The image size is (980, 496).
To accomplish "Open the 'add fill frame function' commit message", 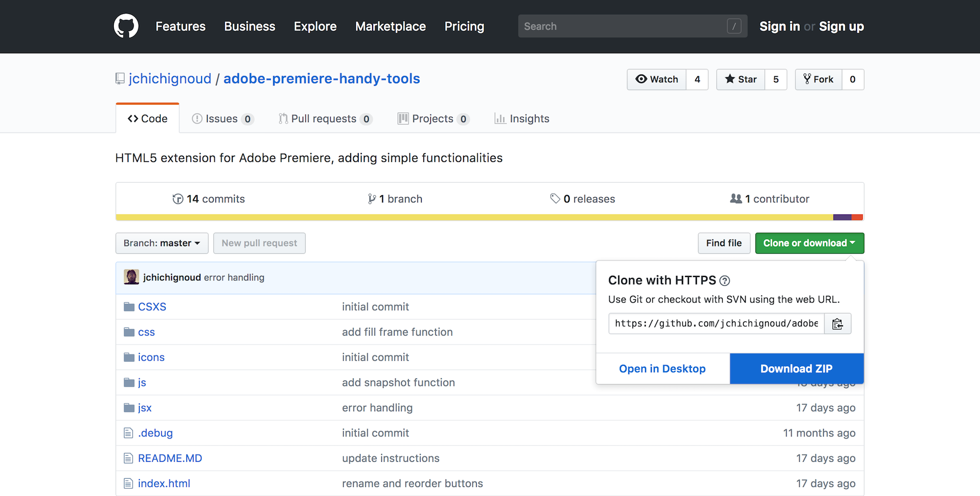I will [397, 332].
